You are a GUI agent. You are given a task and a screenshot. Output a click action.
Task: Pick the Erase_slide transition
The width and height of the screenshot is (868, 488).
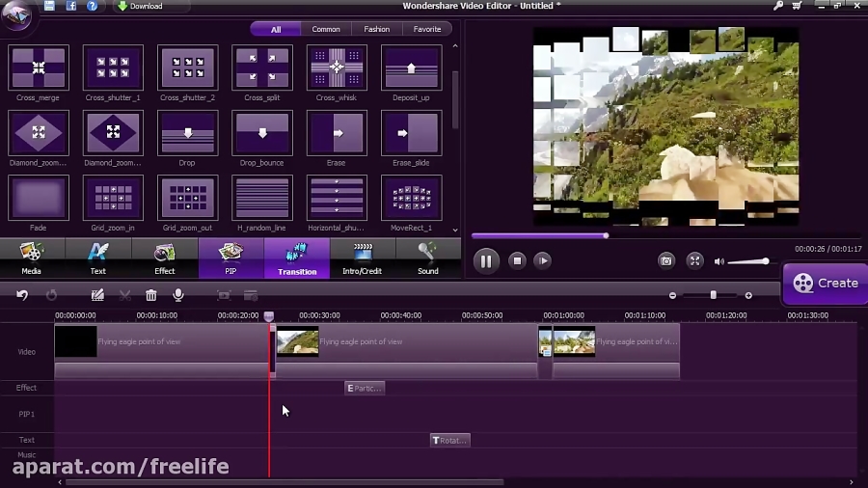pos(412,132)
